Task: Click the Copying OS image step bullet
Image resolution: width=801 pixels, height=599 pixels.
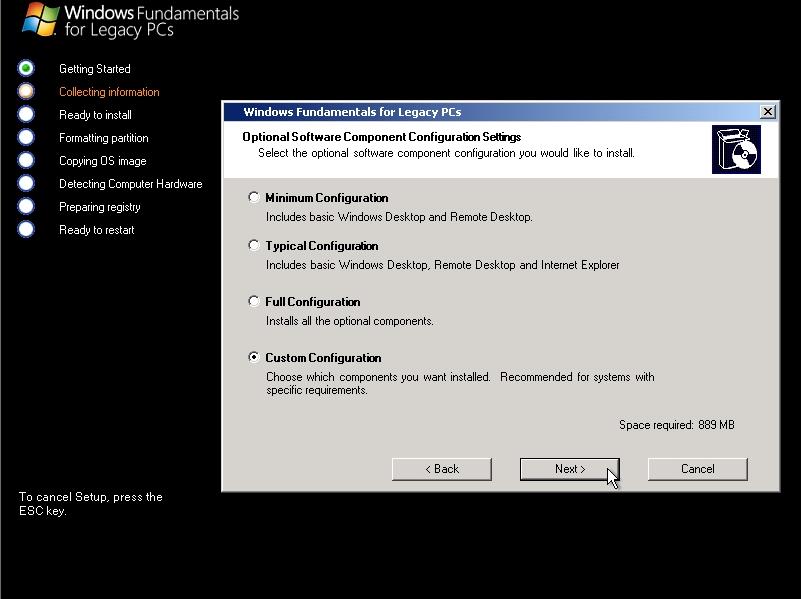Action: coord(26,160)
